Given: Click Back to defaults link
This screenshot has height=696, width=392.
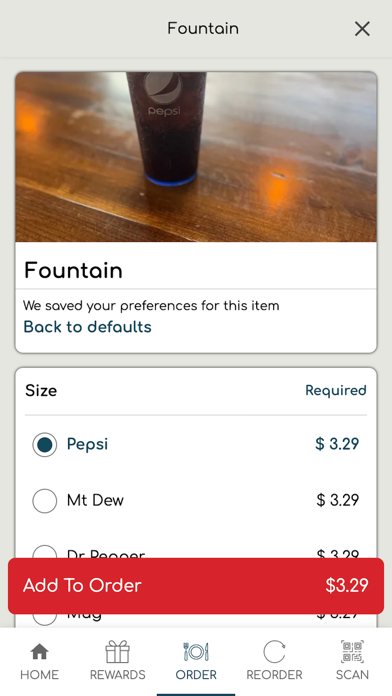Looking at the screenshot, I should (87, 327).
